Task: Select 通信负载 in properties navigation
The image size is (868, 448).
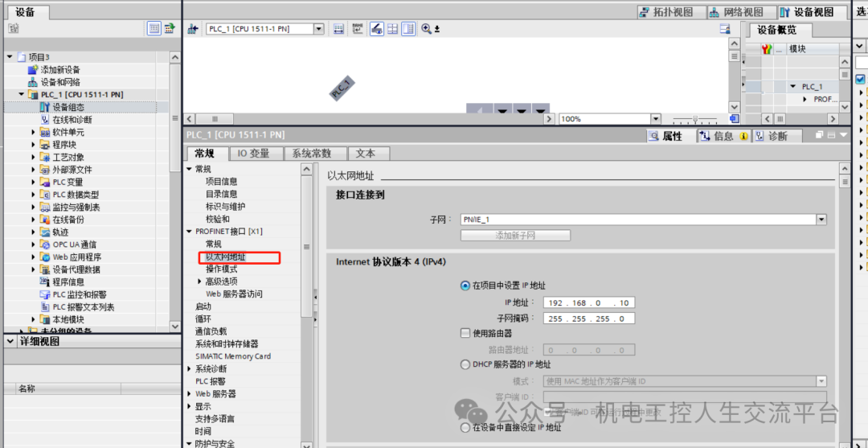Action: point(211,331)
